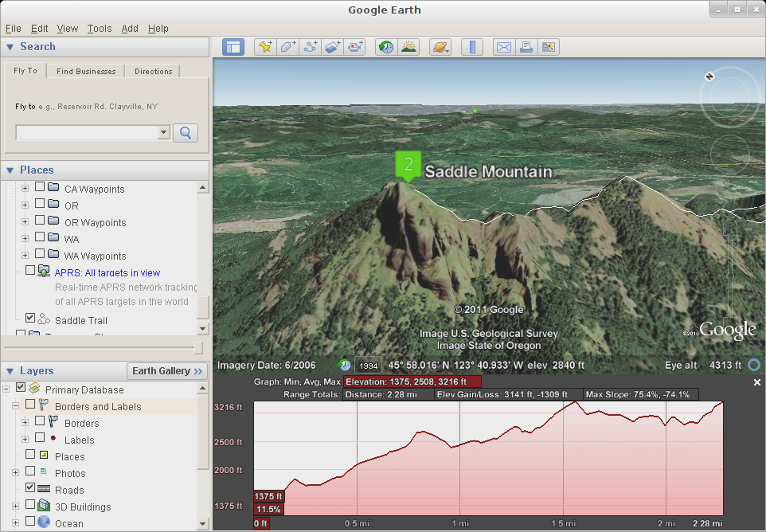Show historical imagery clock icon in toolbar

pyautogui.click(x=386, y=47)
